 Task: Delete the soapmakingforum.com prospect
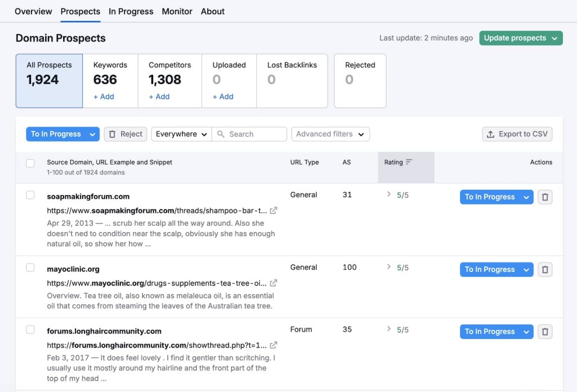[x=544, y=197]
